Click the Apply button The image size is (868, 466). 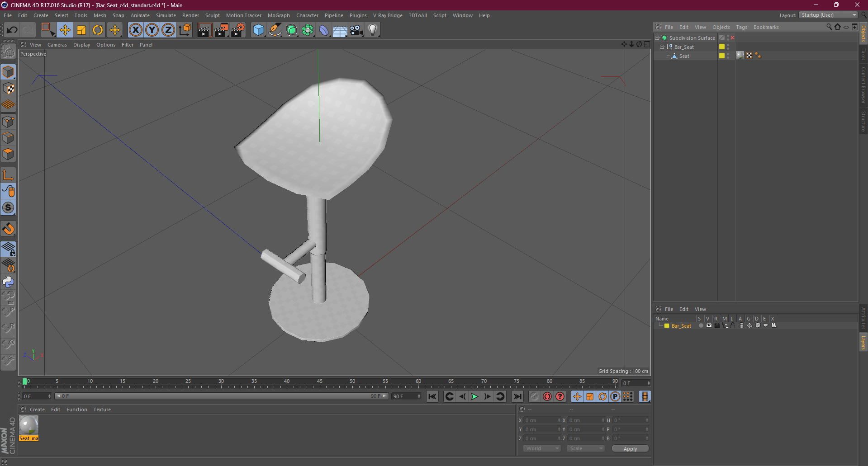click(630, 448)
